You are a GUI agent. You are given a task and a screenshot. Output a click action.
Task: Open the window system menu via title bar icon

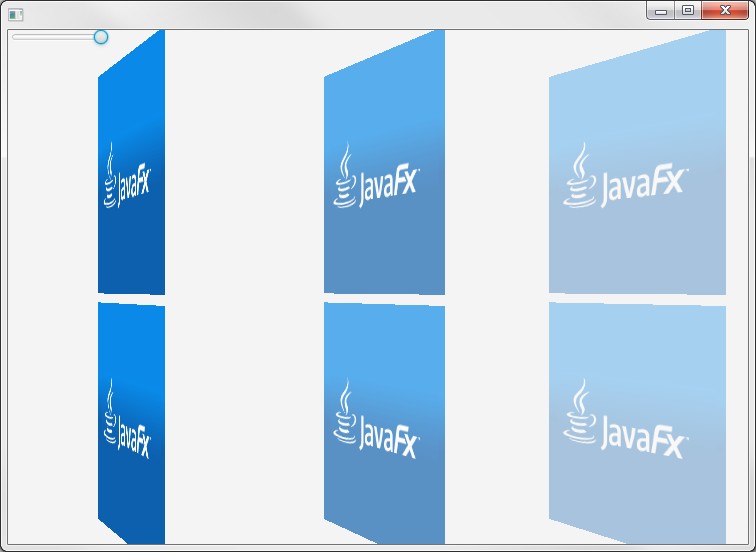tap(15, 14)
